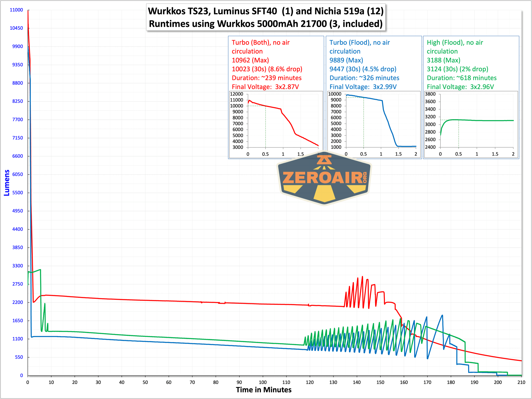Screen dimensions: 532x399
Task: Click '9447 (30s) (4.5% drop)' text
Action: click(363, 69)
